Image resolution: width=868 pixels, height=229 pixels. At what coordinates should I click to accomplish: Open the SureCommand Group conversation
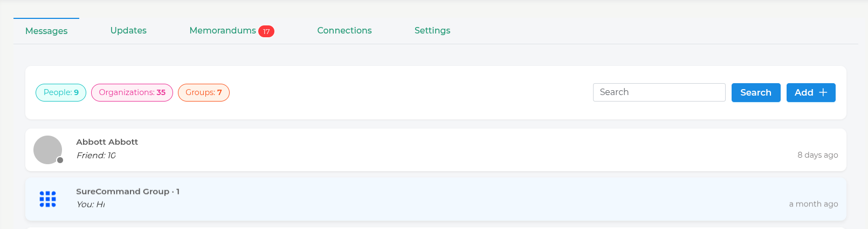(436, 199)
